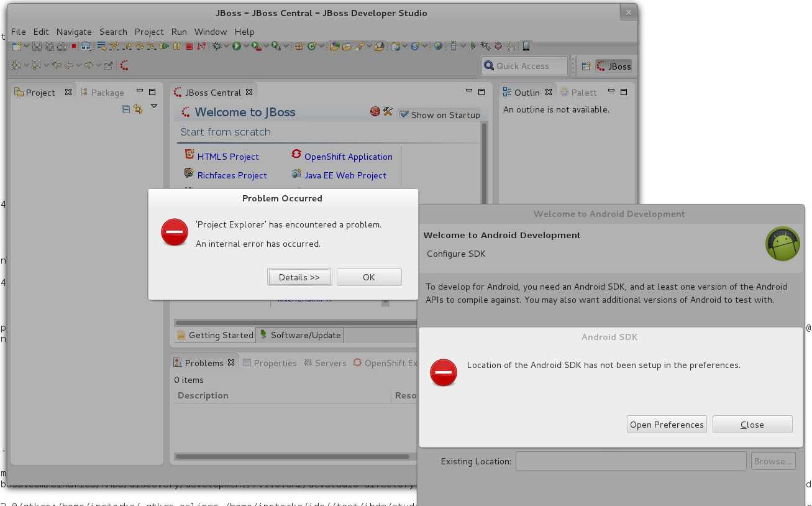Viewport: 812px width, 506px height.
Task: Close the JBoss Central editor tab
Action: click(249, 92)
